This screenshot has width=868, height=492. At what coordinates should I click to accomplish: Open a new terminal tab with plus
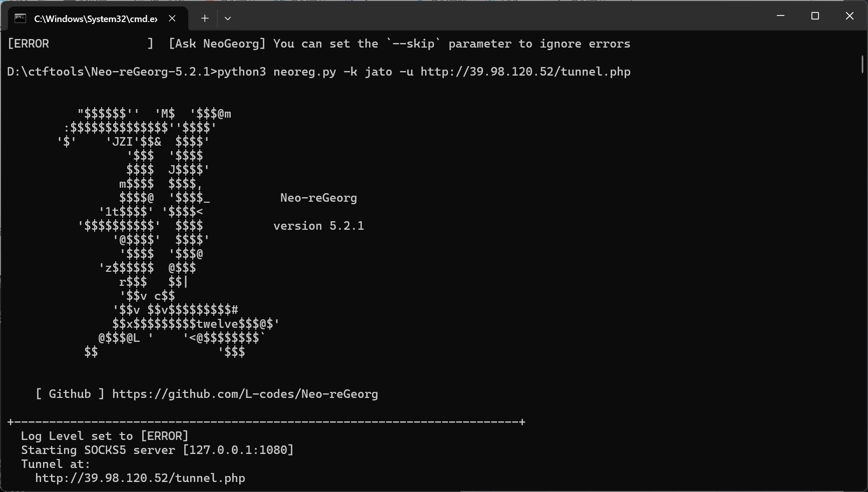coord(205,19)
